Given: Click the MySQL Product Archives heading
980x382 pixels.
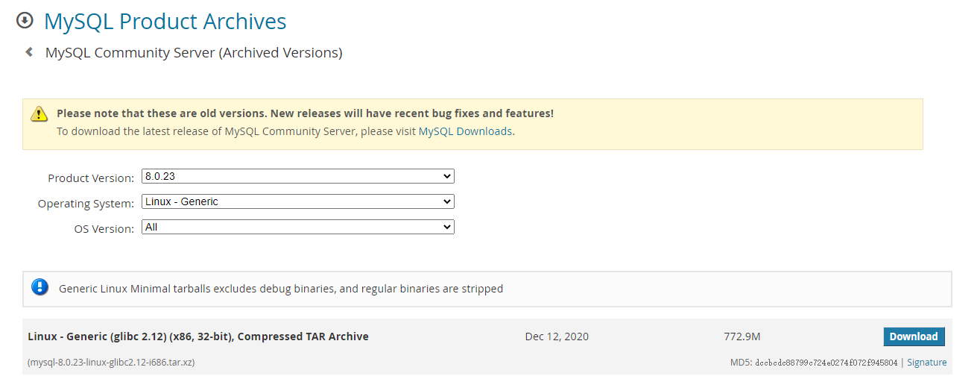Looking at the screenshot, I should pos(165,22).
